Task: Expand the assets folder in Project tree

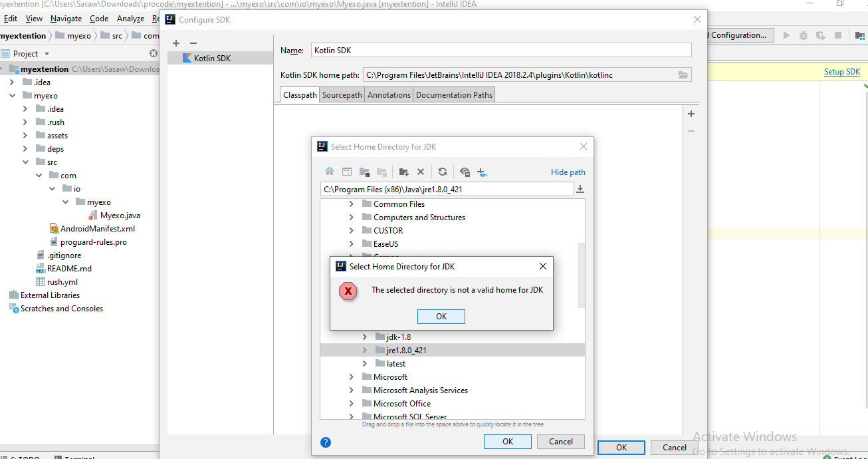Action: pyautogui.click(x=25, y=136)
